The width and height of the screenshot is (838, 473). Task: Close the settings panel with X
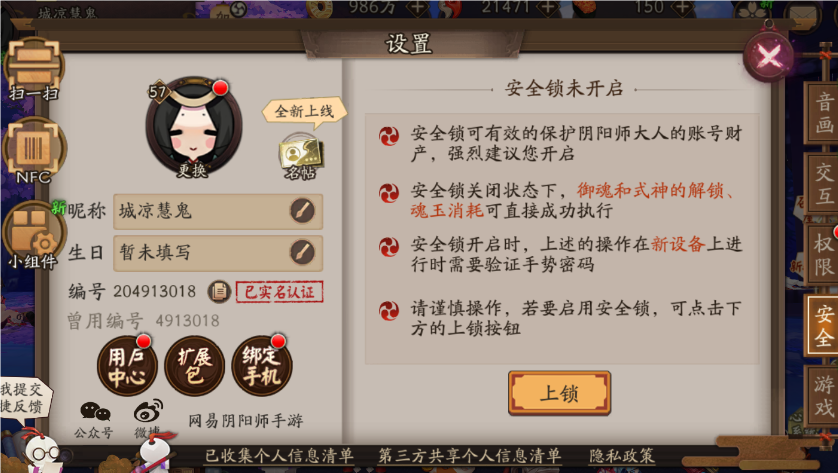[769, 56]
